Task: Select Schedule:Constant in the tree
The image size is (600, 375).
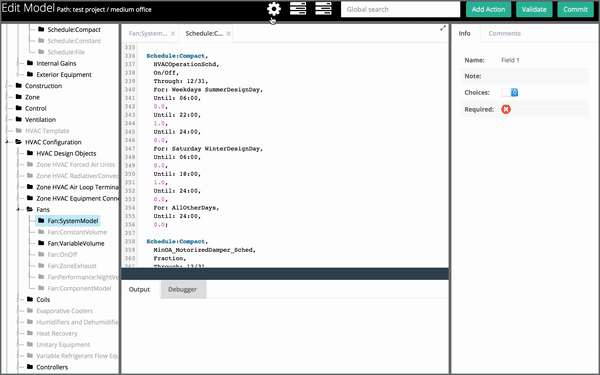Action: pos(74,41)
